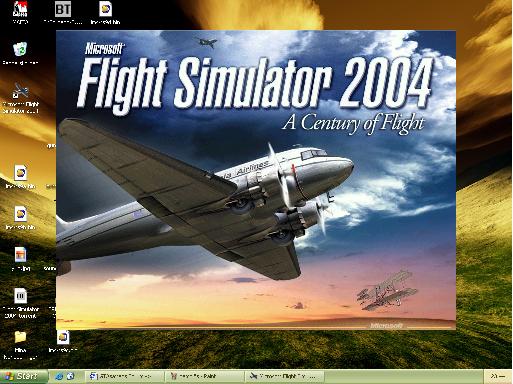Select the disc file icon below Flight Simulator
The image size is (513, 384).
tap(20, 177)
